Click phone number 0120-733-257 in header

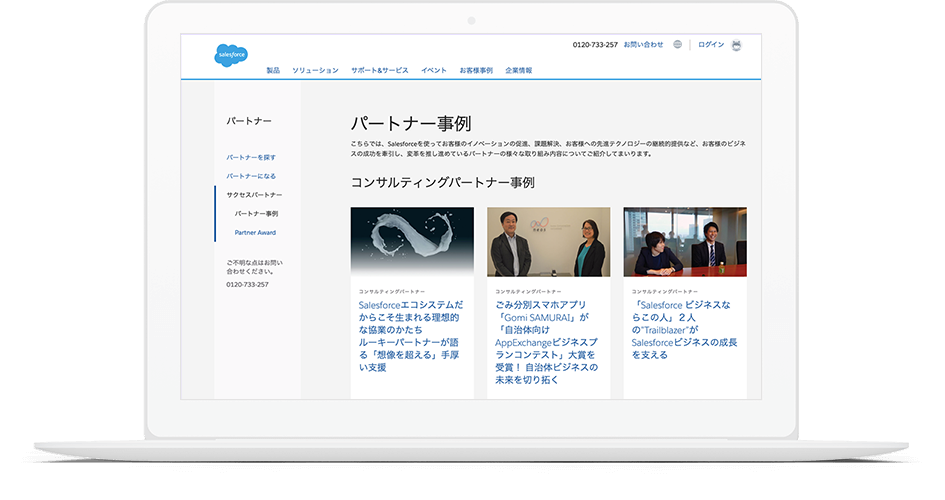pyautogui.click(x=595, y=45)
